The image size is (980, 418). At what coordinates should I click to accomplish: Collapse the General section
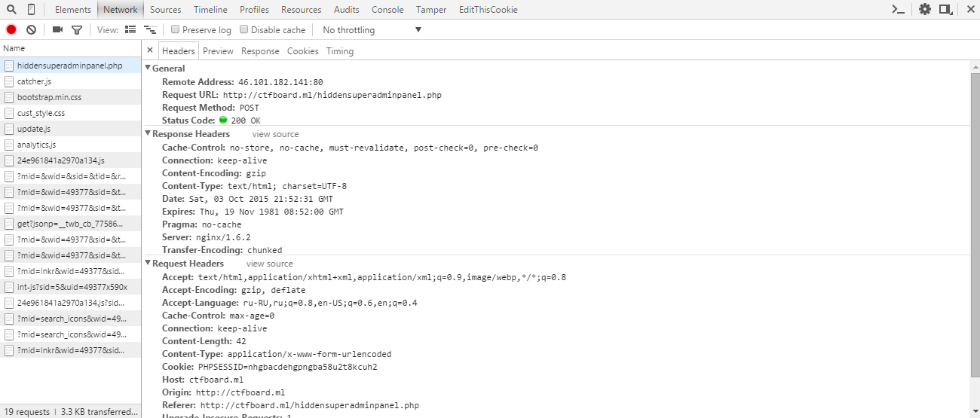(148, 69)
